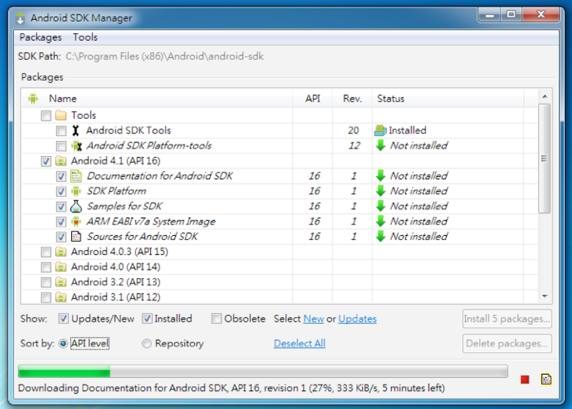Select Updates link
This screenshot has width=572, height=409.
pyautogui.click(x=357, y=319)
